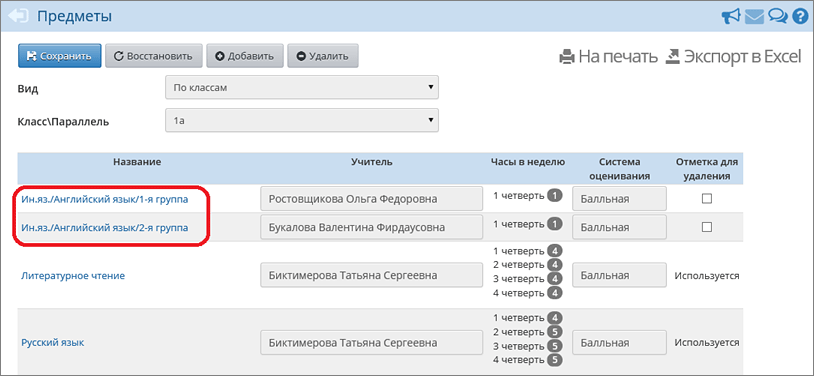The width and height of the screenshot is (814, 376).
Task: Click the Добавить button
Action: pos(245,56)
